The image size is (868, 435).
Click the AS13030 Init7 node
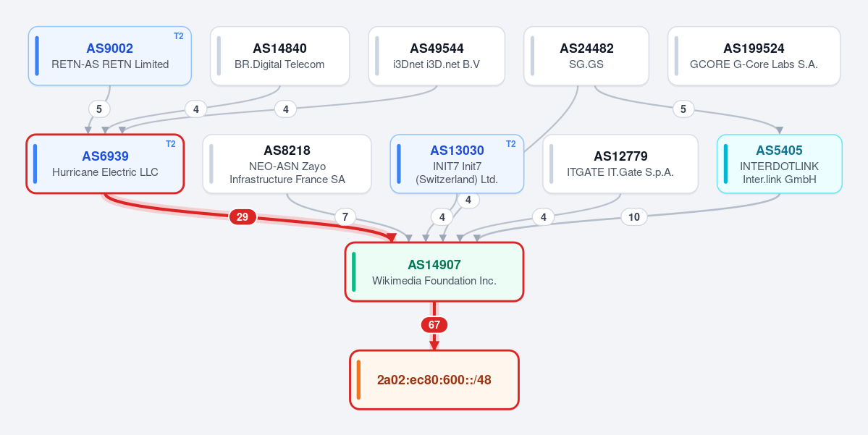(457, 164)
